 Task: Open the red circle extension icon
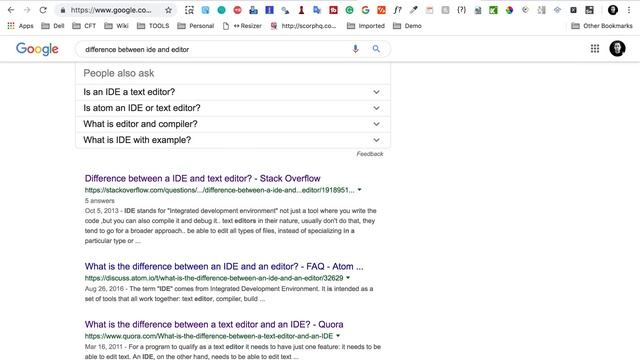coord(237,10)
